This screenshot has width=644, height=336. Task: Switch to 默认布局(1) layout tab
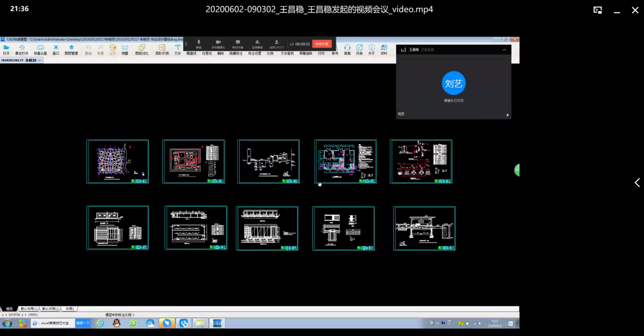click(x=29, y=309)
